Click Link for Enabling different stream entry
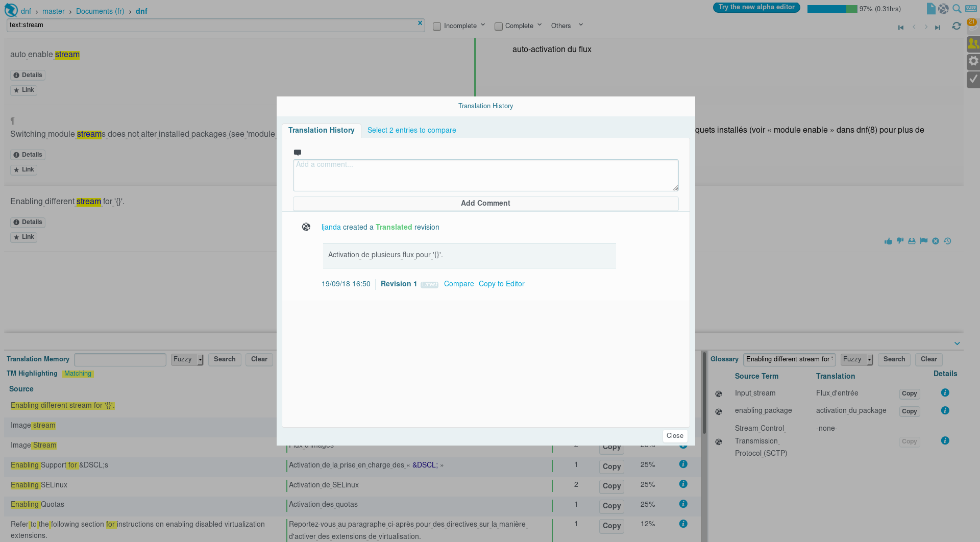 click(23, 237)
